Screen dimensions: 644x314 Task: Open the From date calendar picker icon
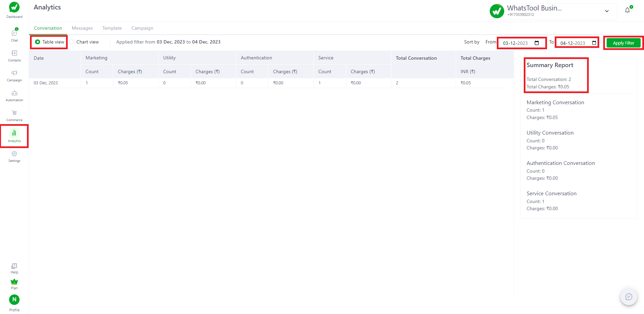[x=537, y=43]
